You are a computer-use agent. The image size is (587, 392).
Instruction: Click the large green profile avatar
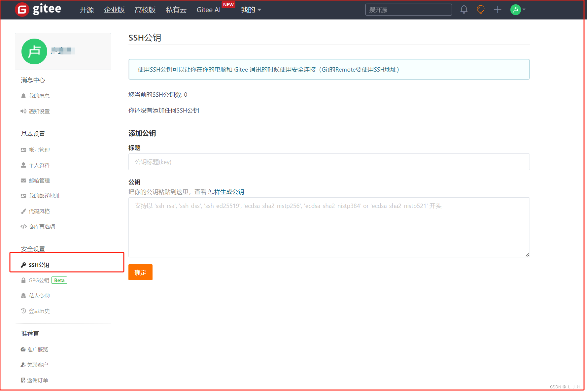point(34,51)
